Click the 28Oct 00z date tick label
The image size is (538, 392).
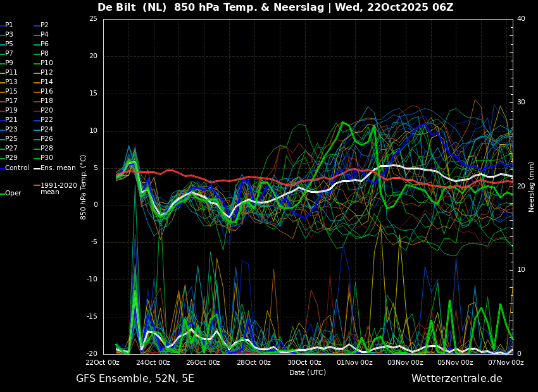click(254, 362)
